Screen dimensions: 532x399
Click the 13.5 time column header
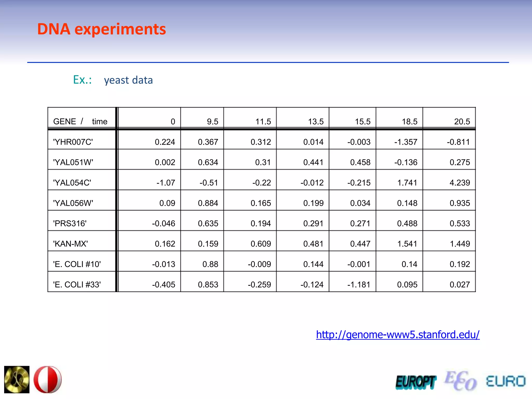point(316,122)
